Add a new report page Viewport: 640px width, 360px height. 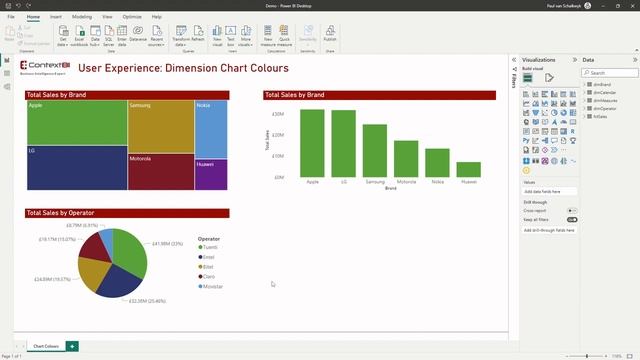click(x=72, y=346)
